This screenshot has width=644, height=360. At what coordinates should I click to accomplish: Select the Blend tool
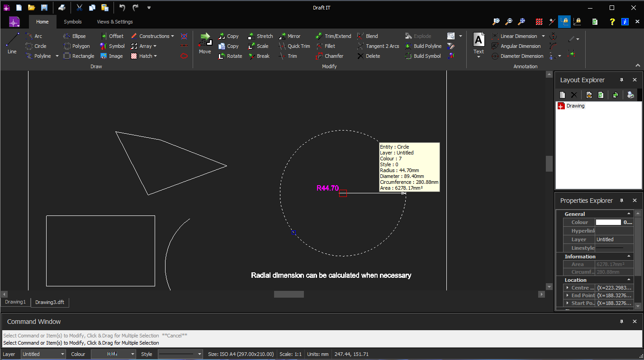(x=367, y=36)
